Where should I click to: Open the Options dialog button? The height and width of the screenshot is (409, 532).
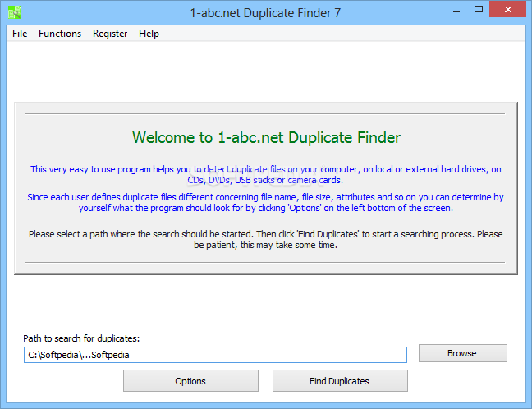tap(190, 381)
